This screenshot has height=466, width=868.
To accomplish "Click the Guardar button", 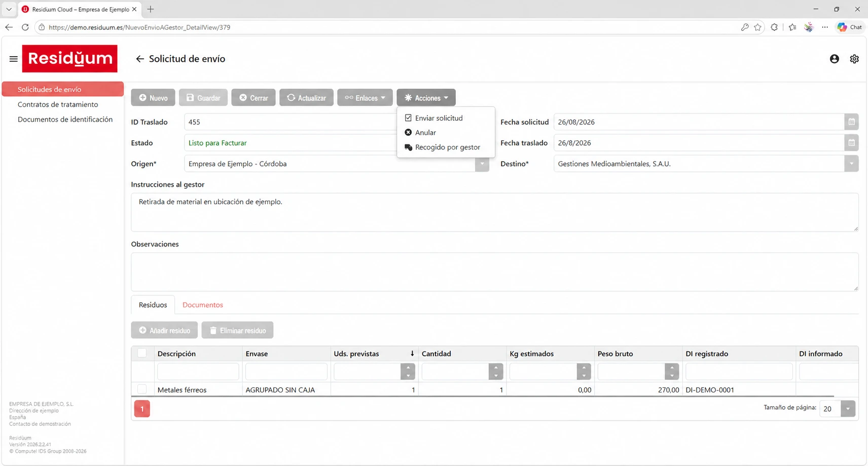I will [x=203, y=98].
